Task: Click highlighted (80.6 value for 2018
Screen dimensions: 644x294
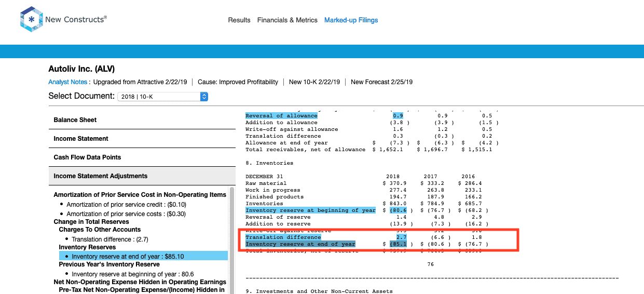Action: (398, 210)
